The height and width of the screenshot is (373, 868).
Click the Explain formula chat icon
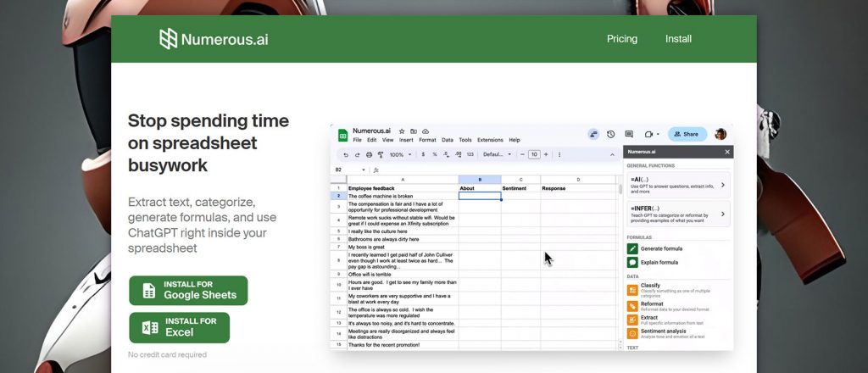pyautogui.click(x=632, y=262)
